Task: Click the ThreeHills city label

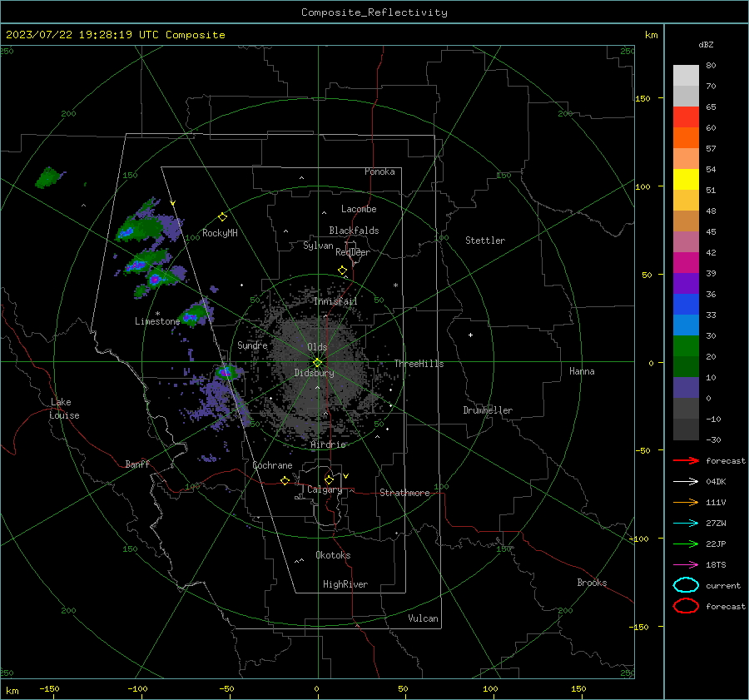Action: [x=419, y=364]
